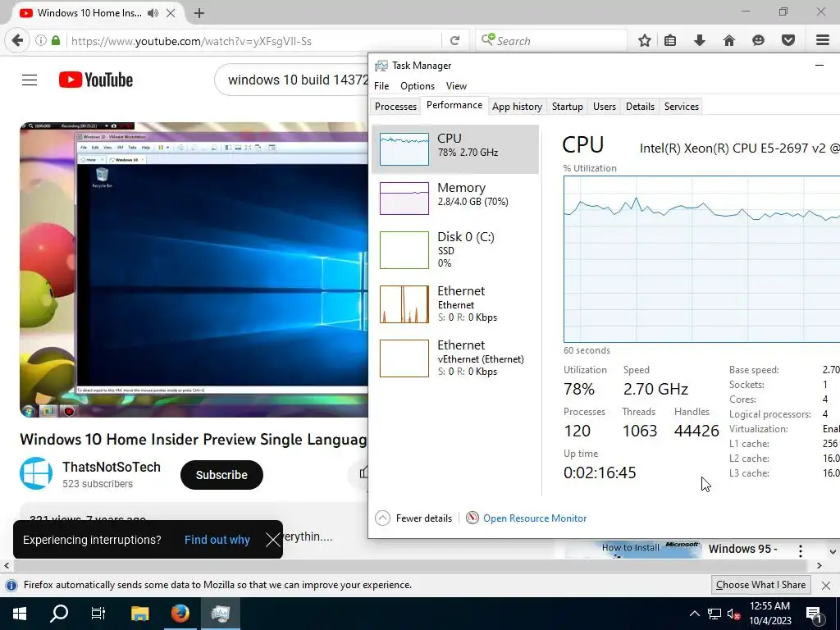Screen dimensions: 840x630
Task: Switch to the App history tab
Action: 517,106
